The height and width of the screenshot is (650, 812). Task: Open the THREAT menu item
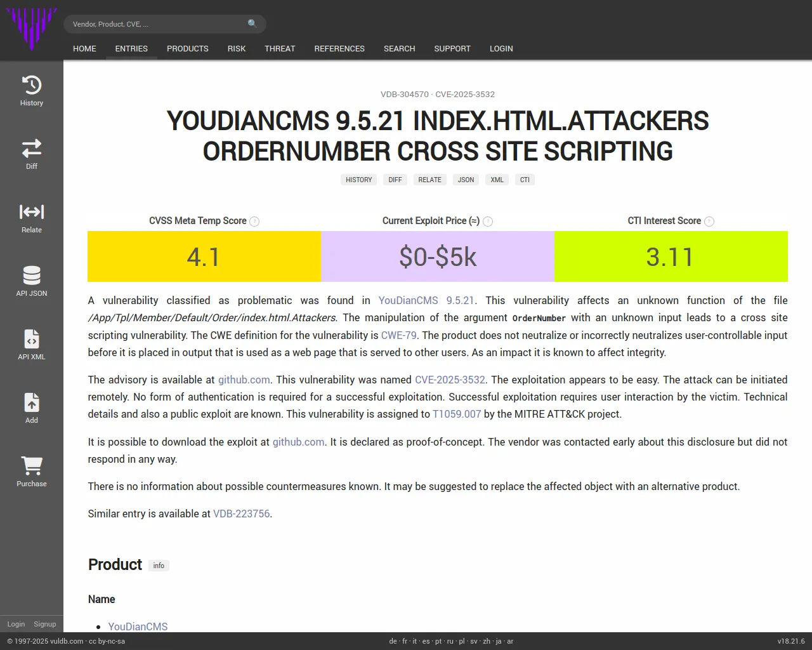pos(280,49)
